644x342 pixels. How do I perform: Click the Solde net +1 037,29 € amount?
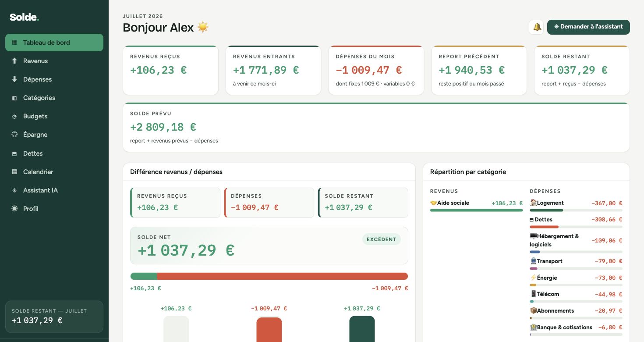[x=186, y=251]
